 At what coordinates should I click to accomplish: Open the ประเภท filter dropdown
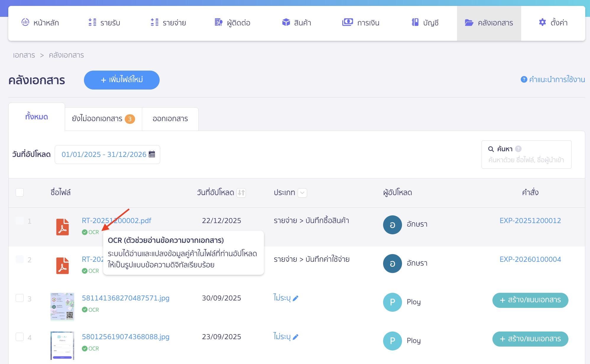click(302, 193)
